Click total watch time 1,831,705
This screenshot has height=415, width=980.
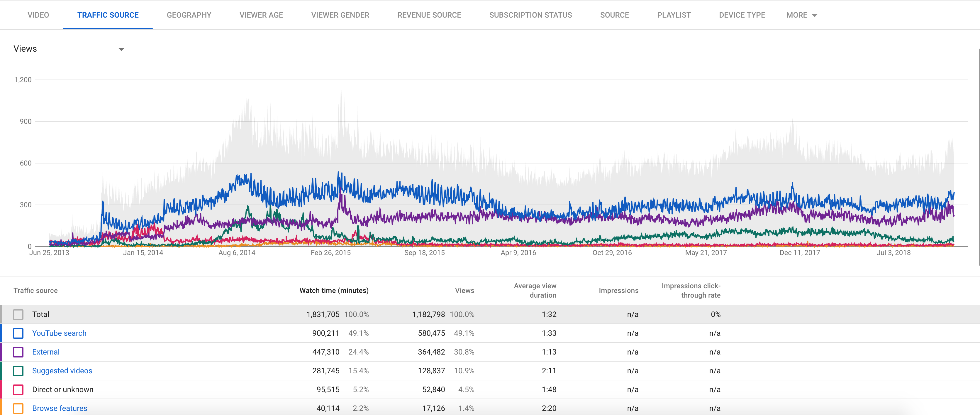[323, 315]
